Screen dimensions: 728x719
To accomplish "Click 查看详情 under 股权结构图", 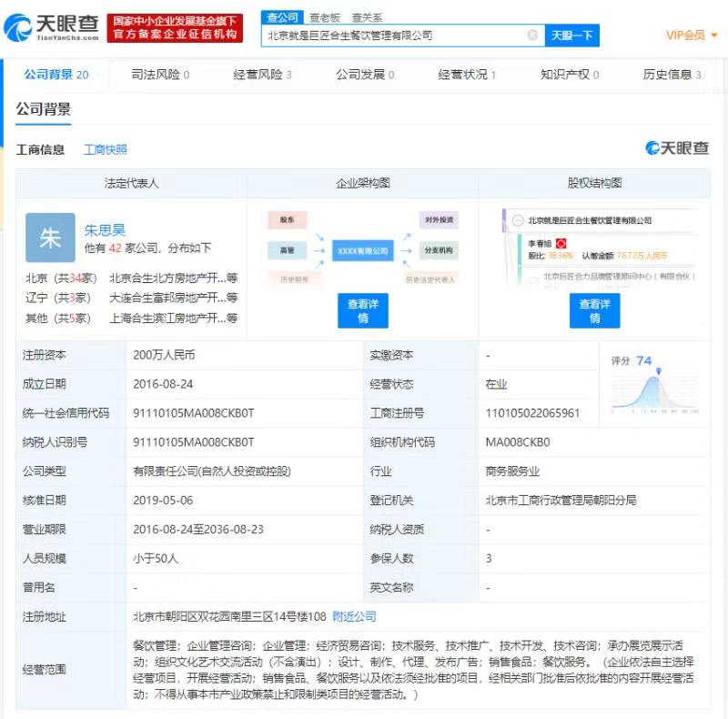I will (595, 310).
